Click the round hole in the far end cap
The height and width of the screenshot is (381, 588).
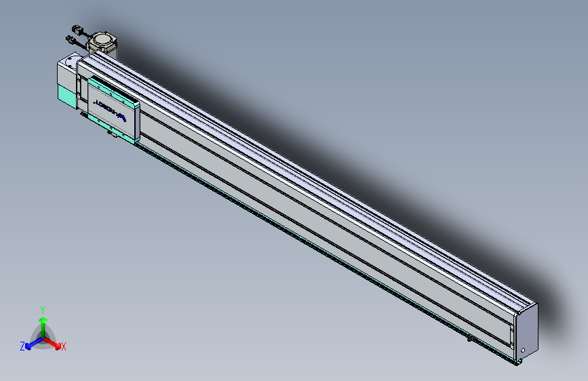coord(523,350)
